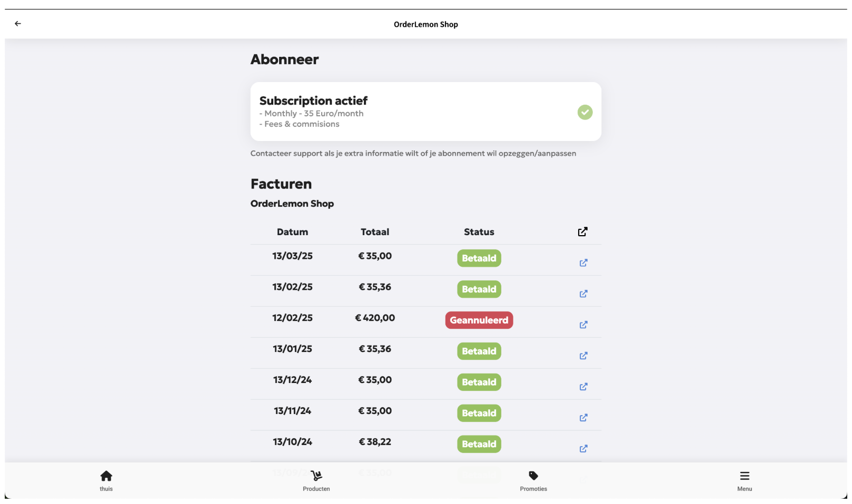Click Betaald badge for 13/03/25 invoice

pos(479,258)
